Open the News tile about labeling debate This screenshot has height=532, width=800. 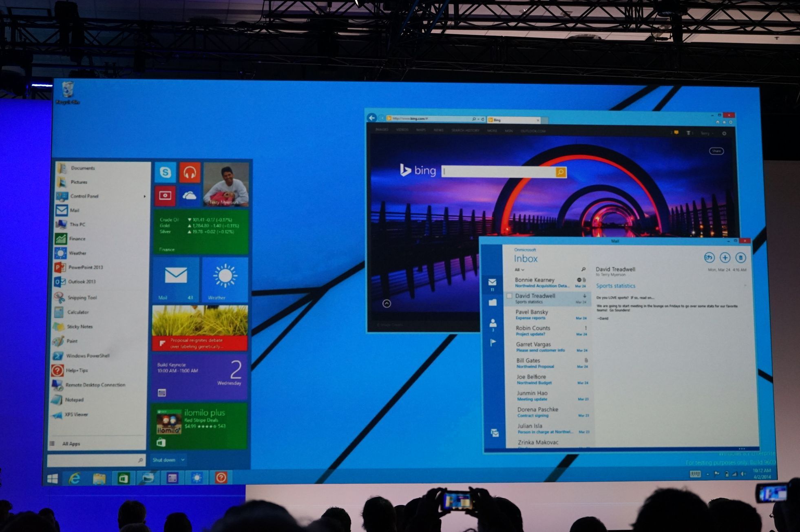[x=200, y=328]
